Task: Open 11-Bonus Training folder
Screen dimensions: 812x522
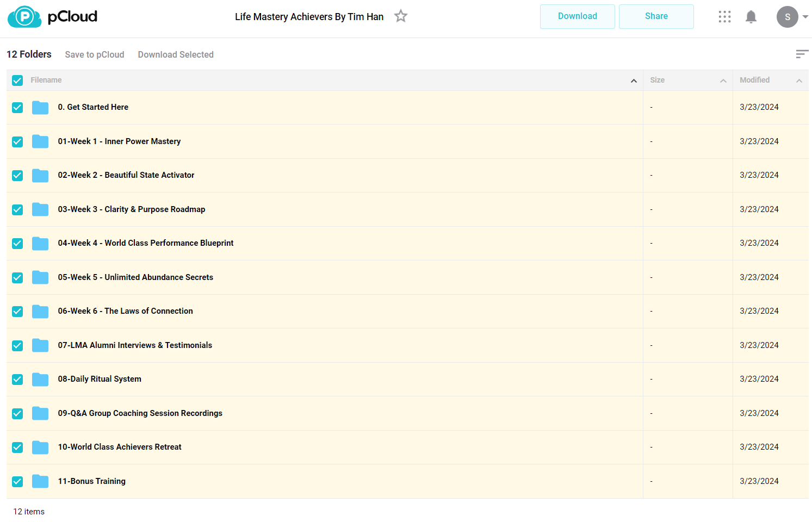Action: click(92, 481)
